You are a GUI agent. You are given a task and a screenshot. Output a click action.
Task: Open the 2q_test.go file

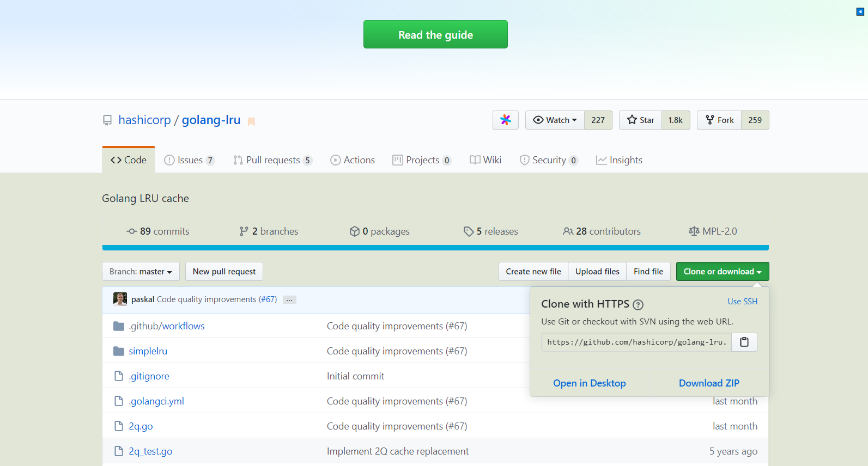click(x=150, y=451)
